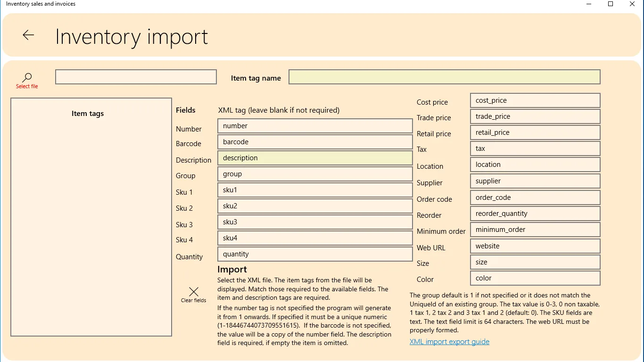The height and width of the screenshot is (362, 644).
Task: Click the 'Web URL' label
Action: (x=431, y=248)
